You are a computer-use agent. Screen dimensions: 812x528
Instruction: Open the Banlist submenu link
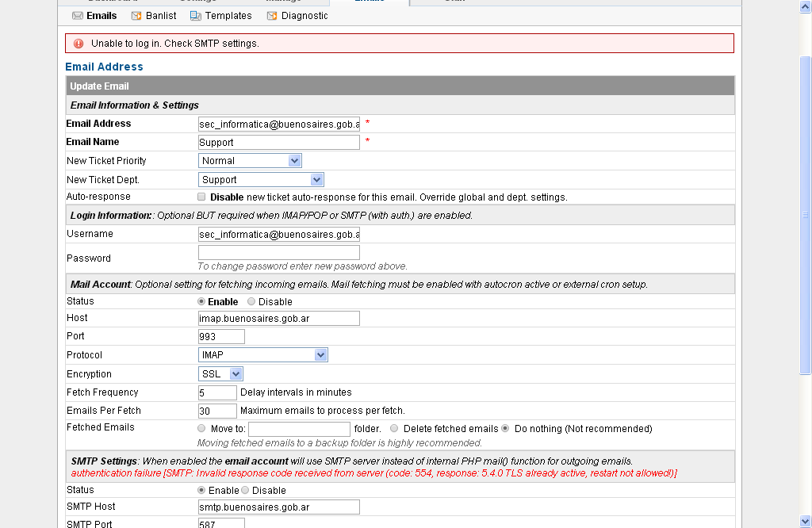coord(161,16)
